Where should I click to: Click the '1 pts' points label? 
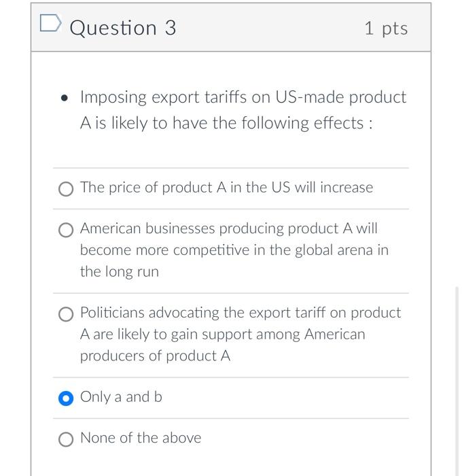pos(385,28)
